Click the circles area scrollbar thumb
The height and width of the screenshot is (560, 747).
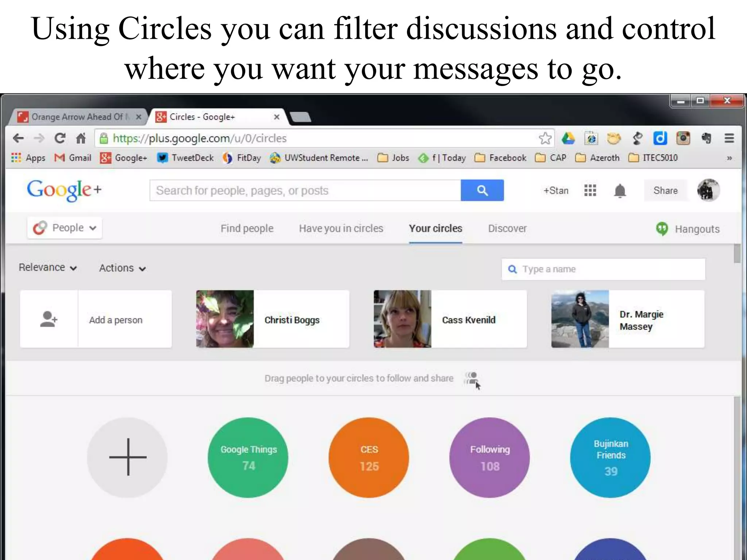point(737,478)
